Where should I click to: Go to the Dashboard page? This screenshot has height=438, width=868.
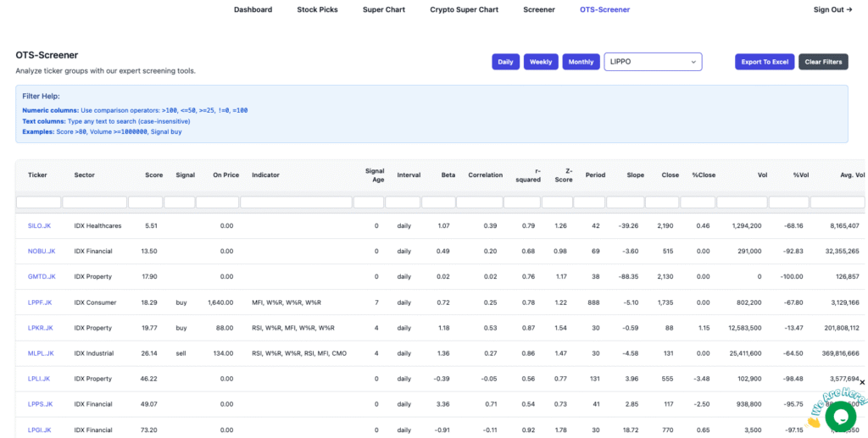coord(253,10)
